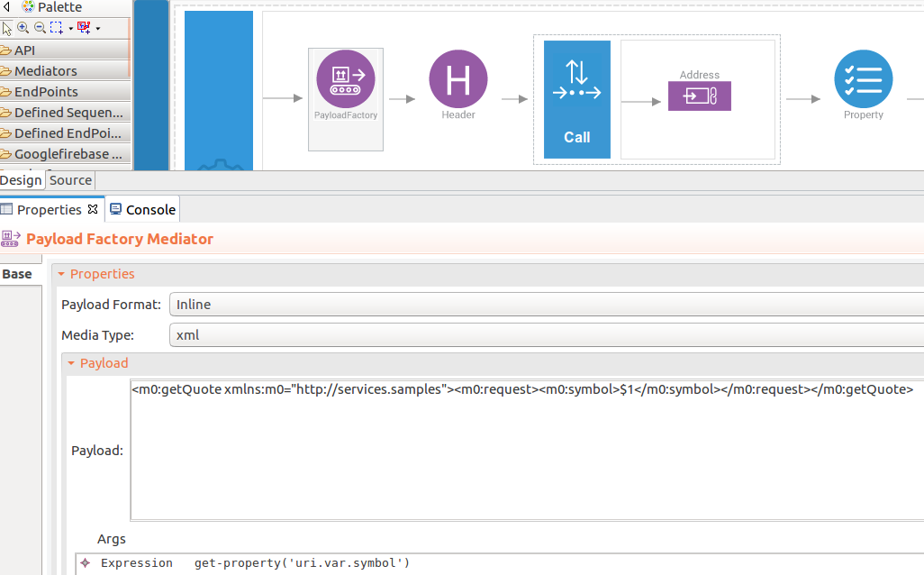924x575 pixels.
Task: Expand the Mediators palette drawer
Action: pyautogui.click(x=65, y=71)
